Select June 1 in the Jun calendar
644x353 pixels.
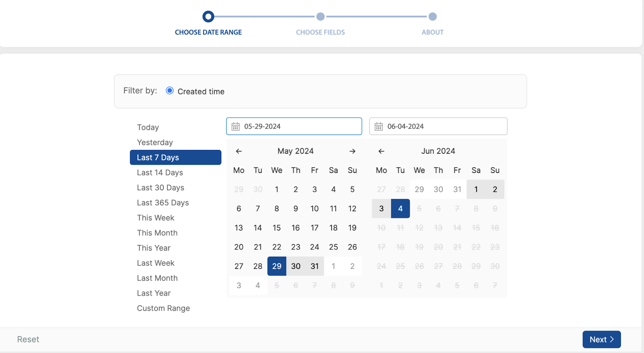[x=476, y=189]
